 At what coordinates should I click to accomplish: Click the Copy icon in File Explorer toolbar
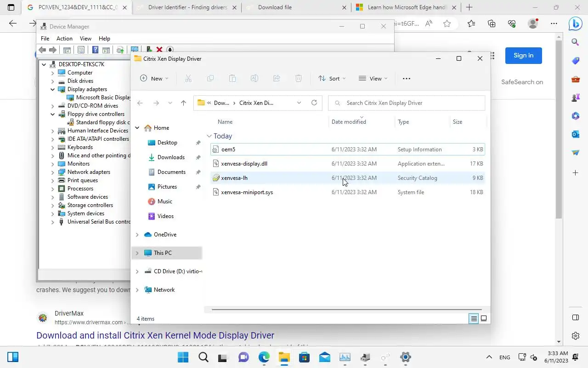pos(210,79)
